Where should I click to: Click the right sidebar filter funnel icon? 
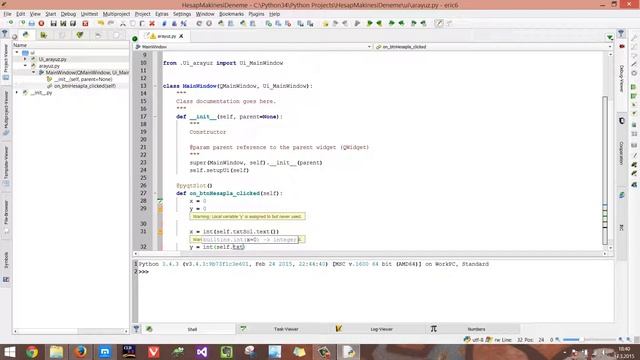[x=621, y=33]
